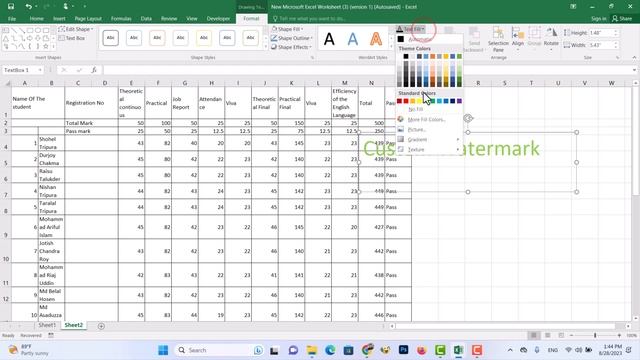Click the Cancel X icon in formula bar

(64, 70)
